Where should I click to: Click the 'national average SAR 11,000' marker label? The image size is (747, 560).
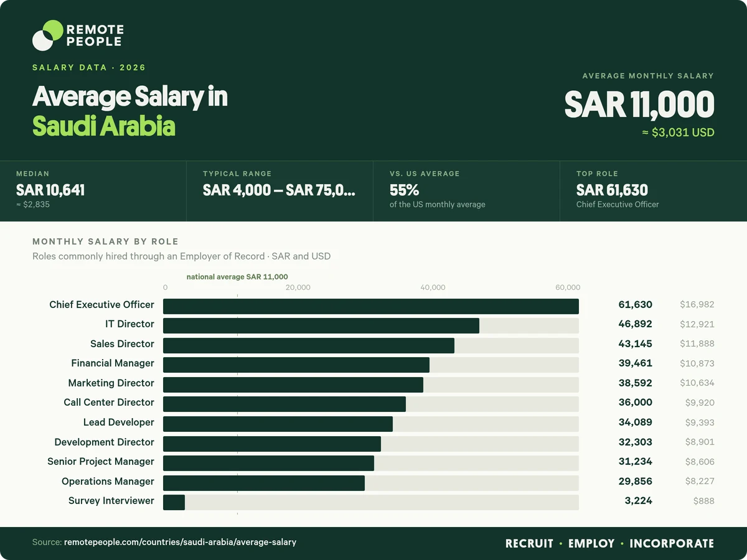[x=237, y=277]
